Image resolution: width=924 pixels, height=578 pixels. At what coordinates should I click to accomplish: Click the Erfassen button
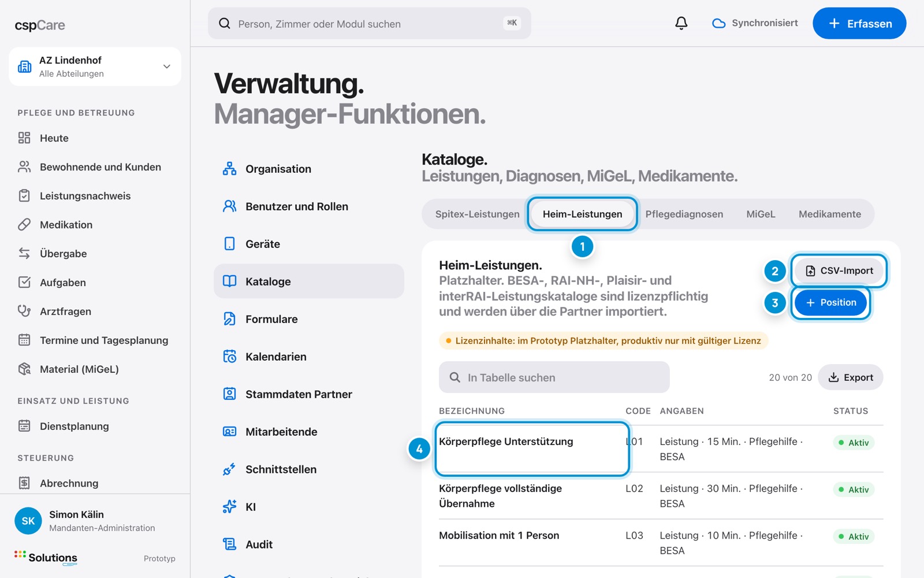tap(859, 23)
